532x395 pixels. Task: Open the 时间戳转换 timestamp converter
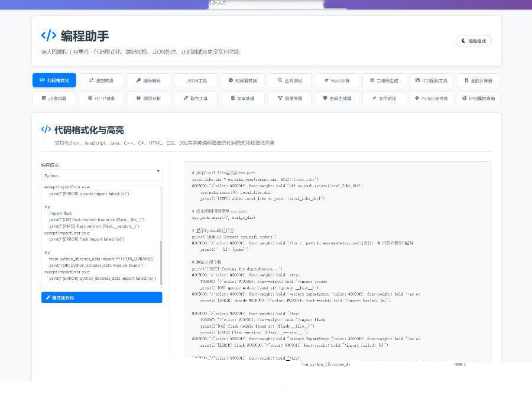pyautogui.click(x=242, y=80)
